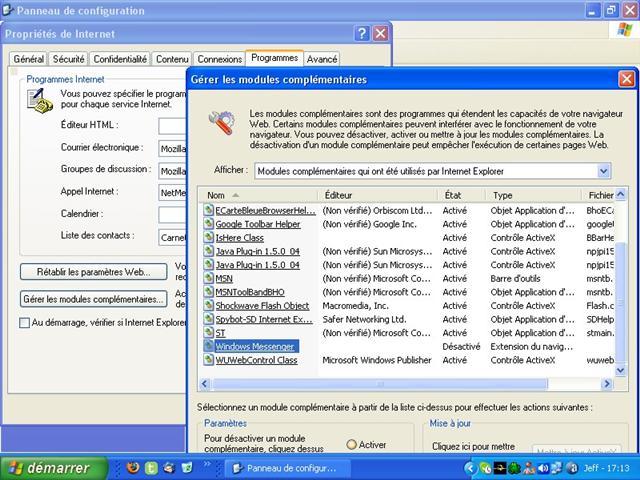The height and width of the screenshot is (480, 640).
Task: Click the wrench and gear add-ons icon
Action: point(222,122)
